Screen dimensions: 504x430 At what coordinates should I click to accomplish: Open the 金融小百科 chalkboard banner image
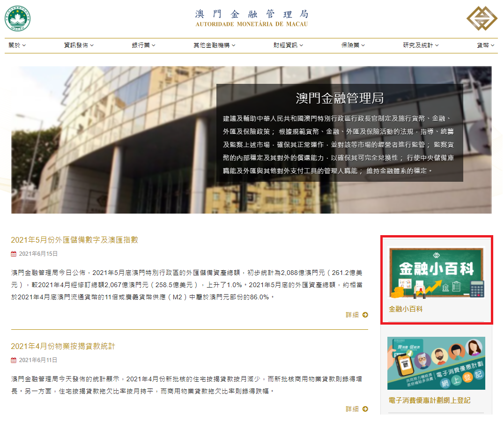[x=436, y=273]
